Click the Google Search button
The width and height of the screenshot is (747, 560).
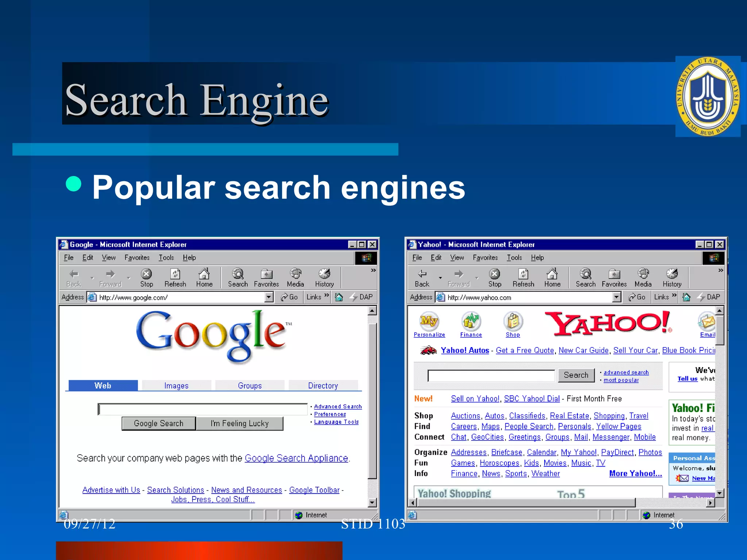click(x=159, y=423)
